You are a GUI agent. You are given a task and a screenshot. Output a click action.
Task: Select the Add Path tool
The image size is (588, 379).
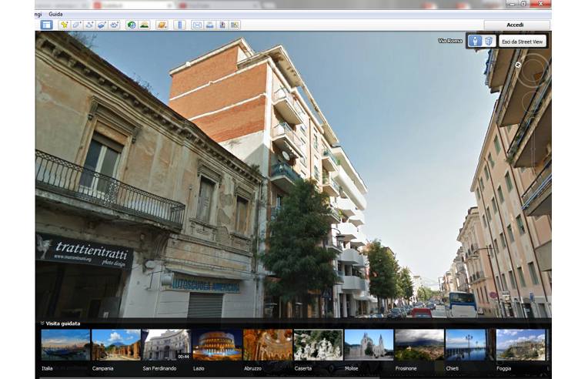coord(89,25)
